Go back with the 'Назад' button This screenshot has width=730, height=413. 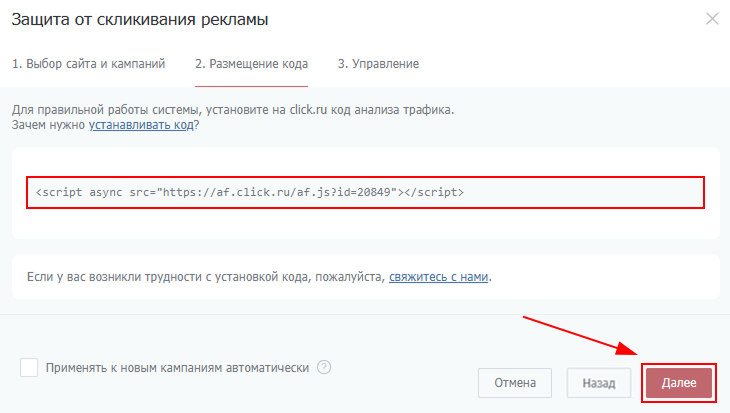(x=599, y=382)
